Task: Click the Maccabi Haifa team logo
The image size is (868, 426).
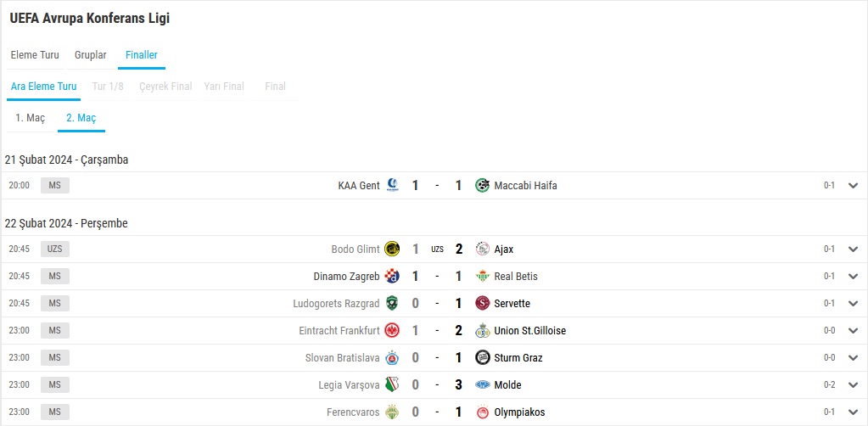Action: (482, 186)
